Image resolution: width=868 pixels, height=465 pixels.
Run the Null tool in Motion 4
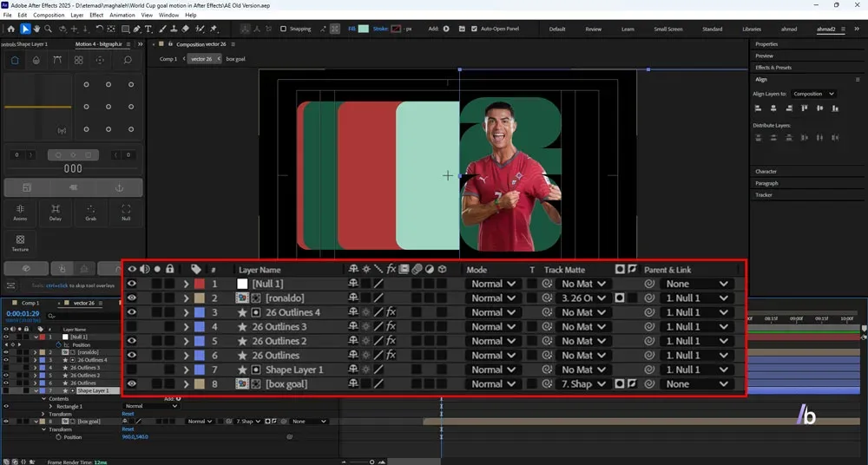click(126, 213)
